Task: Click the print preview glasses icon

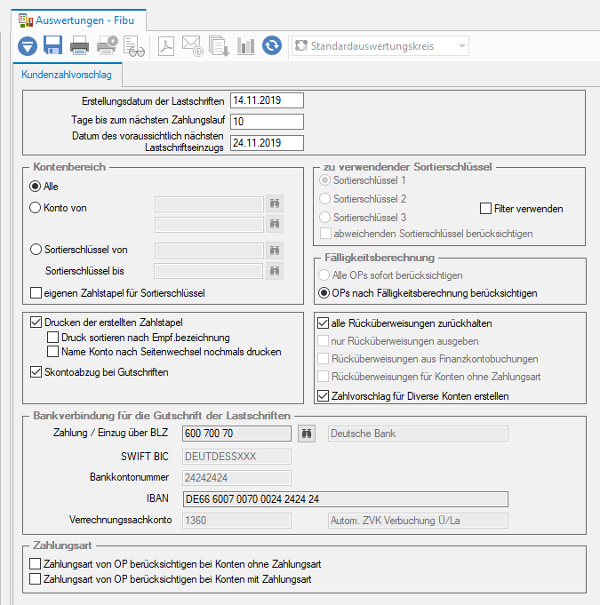Action: (x=134, y=46)
